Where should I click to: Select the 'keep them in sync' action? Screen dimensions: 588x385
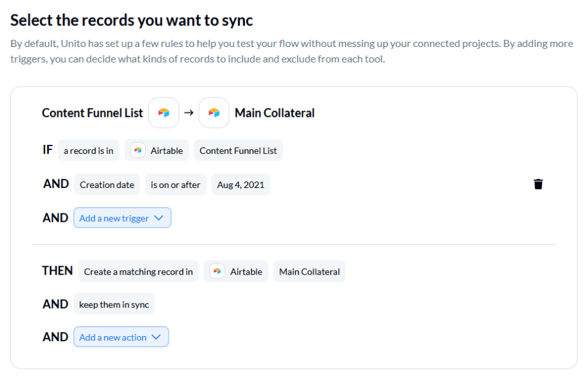(x=114, y=304)
